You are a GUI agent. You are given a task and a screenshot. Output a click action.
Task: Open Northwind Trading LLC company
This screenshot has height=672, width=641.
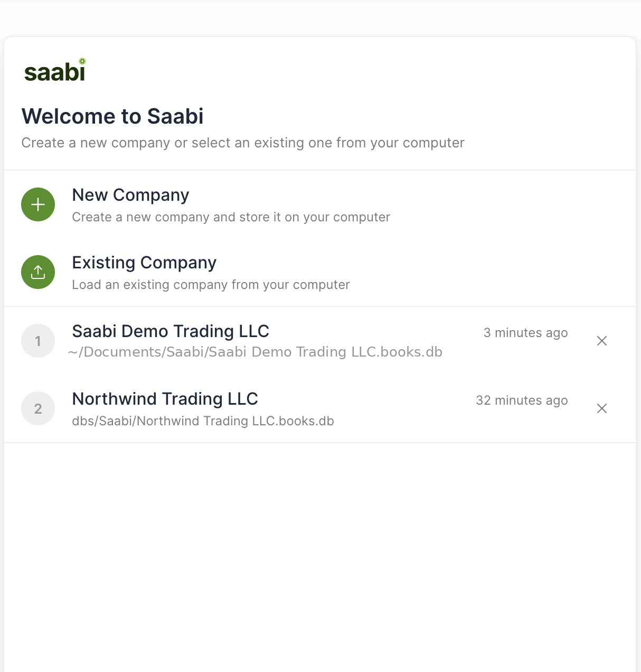(165, 399)
